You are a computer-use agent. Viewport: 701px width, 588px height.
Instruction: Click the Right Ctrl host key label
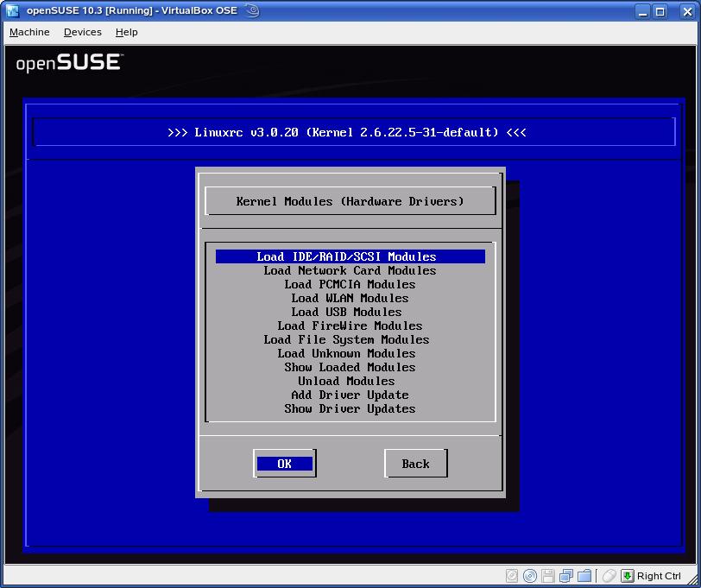[659, 576]
